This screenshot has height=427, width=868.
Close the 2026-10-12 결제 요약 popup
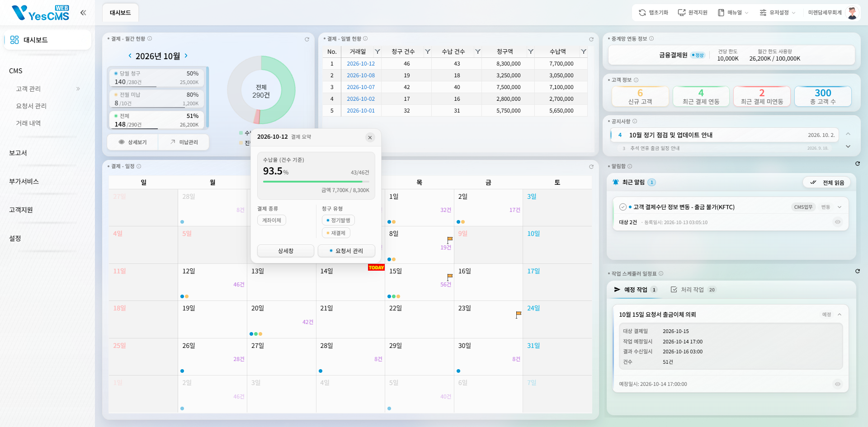point(370,137)
